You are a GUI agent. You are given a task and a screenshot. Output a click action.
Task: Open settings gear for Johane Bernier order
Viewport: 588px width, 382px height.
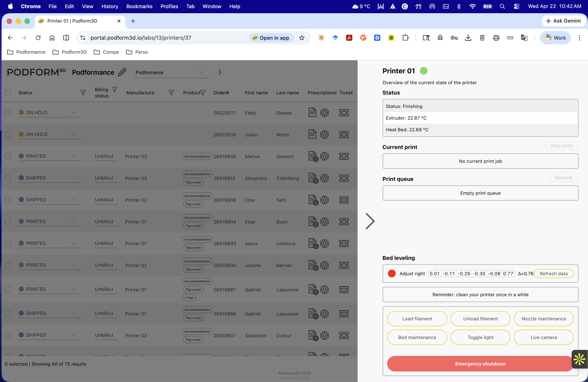[324, 265]
